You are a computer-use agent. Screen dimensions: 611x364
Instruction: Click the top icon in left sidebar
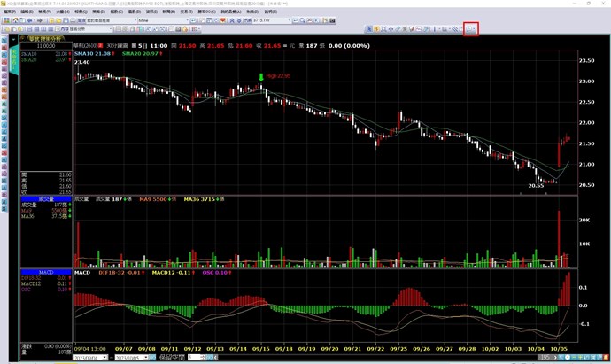tap(4, 41)
